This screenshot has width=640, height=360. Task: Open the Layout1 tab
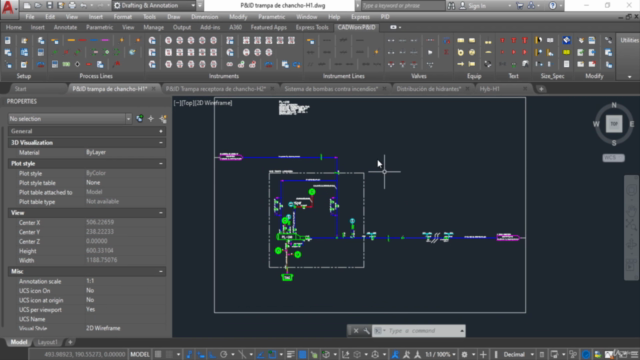coord(47,342)
